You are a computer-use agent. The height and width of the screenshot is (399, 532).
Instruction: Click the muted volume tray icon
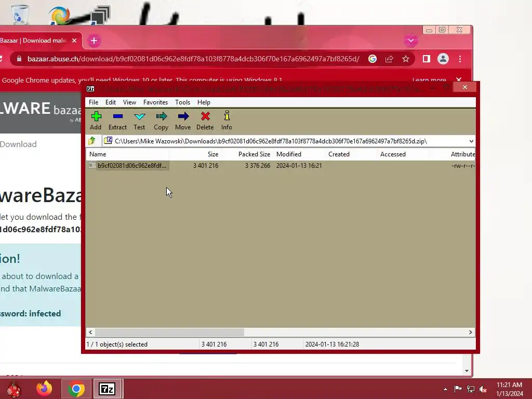[483, 389]
